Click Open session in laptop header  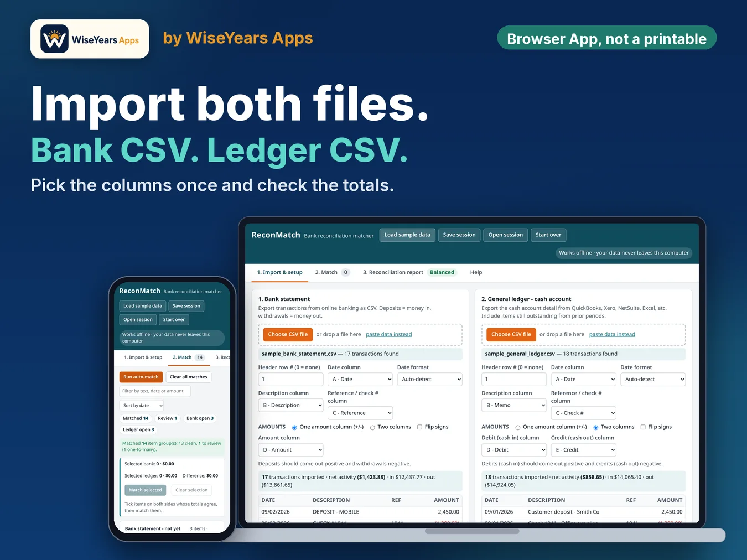(505, 235)
